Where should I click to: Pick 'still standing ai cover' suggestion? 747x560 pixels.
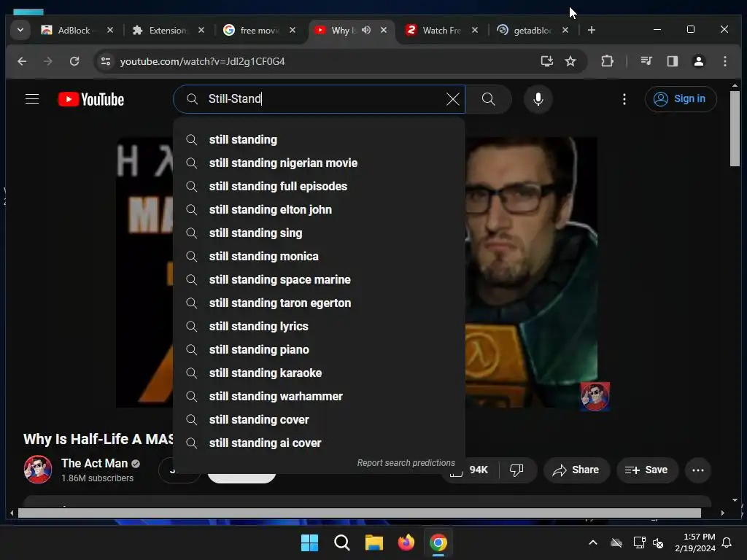[320, 443]
